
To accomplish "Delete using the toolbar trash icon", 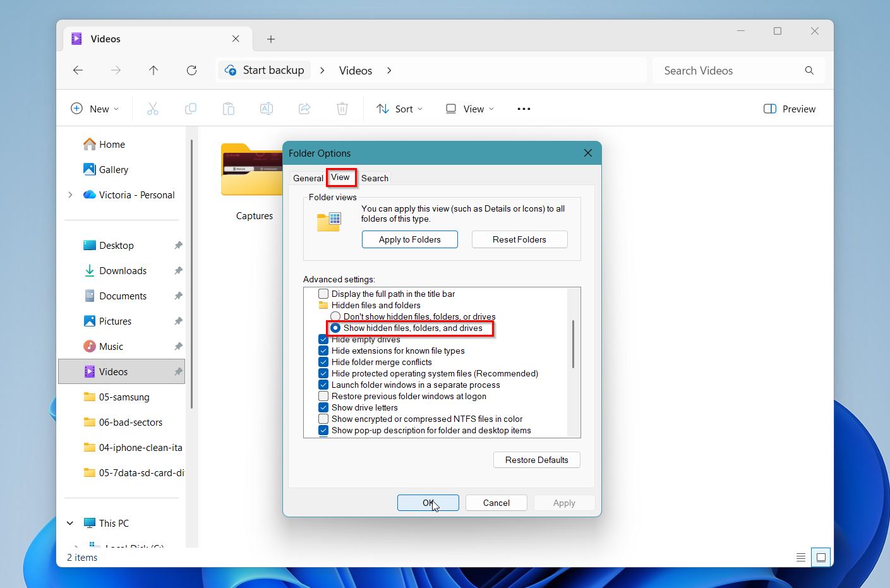I will pyautogui.click(x=342, y=108).
